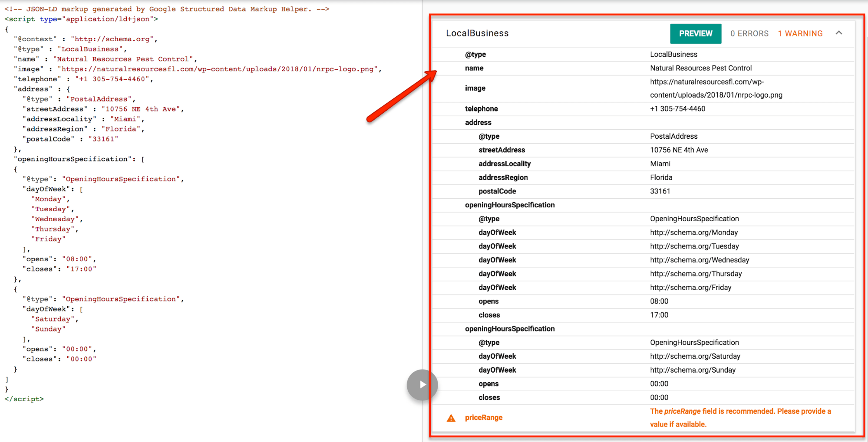Click the "@context" line in code editor
Image resolution: width=868 pixels, height=442 pixels.
click(85, 39)
